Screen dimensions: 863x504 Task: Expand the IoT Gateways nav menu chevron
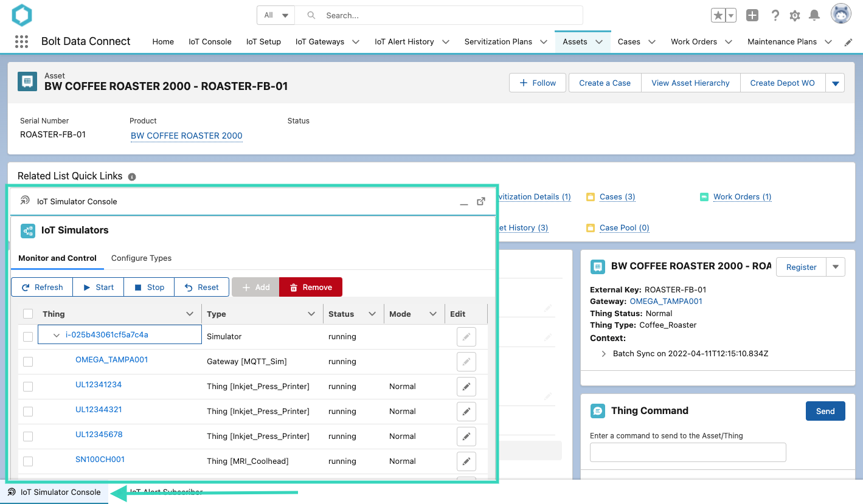click(x=356, y=42)
